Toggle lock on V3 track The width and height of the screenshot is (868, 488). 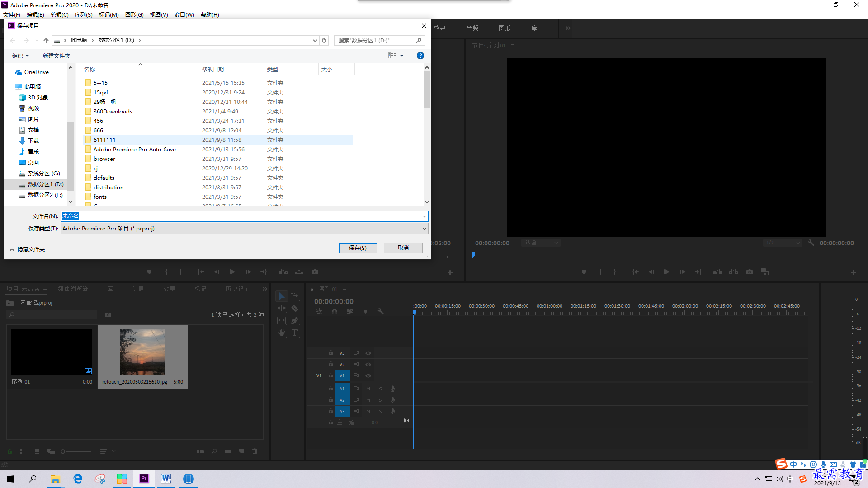pos(331,353)
